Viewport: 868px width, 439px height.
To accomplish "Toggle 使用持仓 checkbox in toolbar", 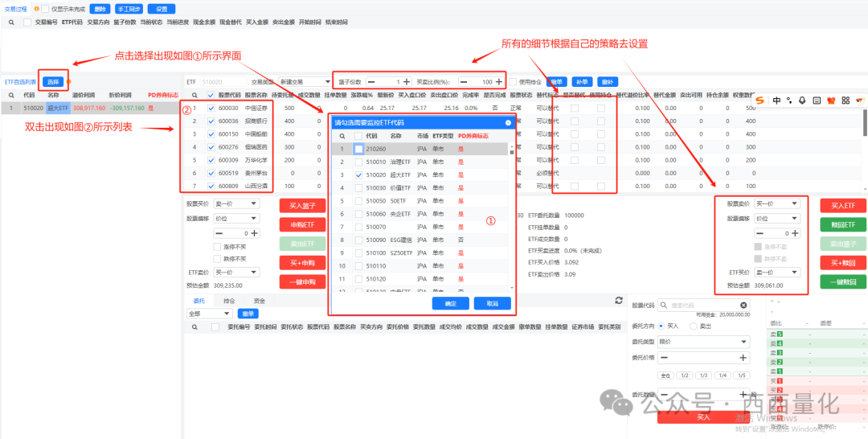I will click(x=513, y=82).
